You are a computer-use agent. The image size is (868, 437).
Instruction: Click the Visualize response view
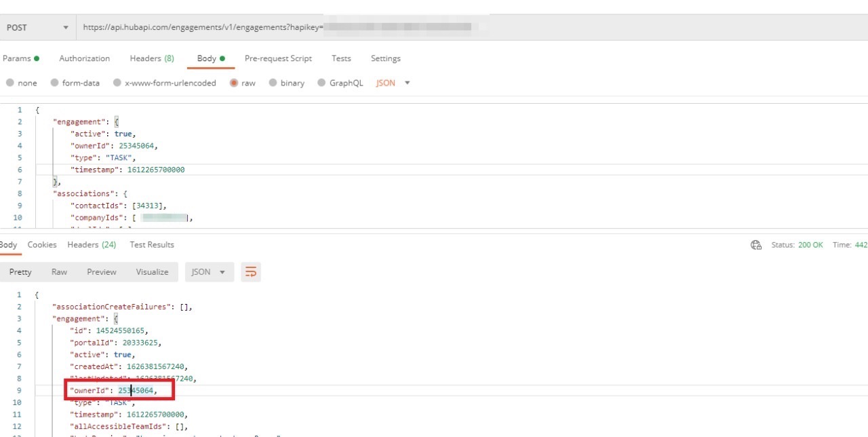(152, 271)
